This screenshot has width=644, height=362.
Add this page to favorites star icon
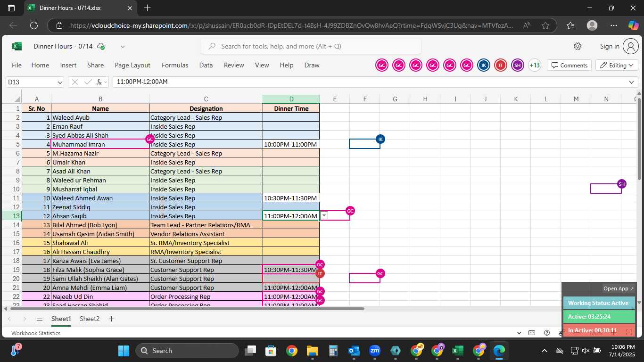[545, 25]
